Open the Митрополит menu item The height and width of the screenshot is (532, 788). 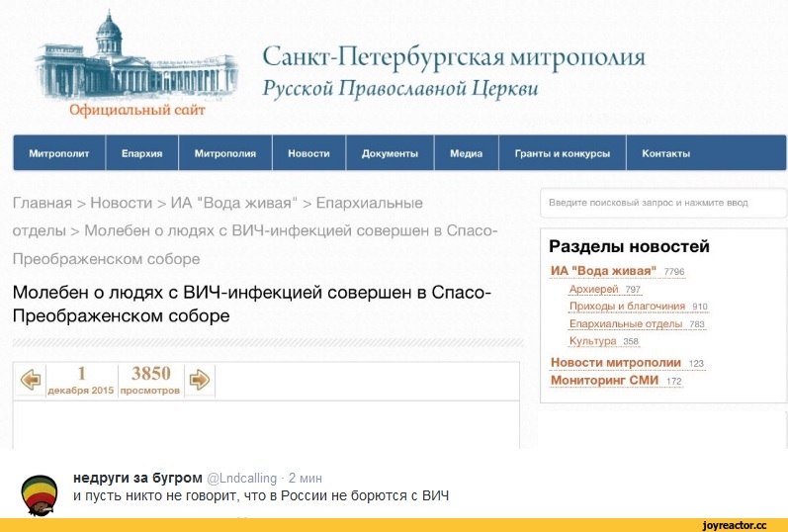59,153
